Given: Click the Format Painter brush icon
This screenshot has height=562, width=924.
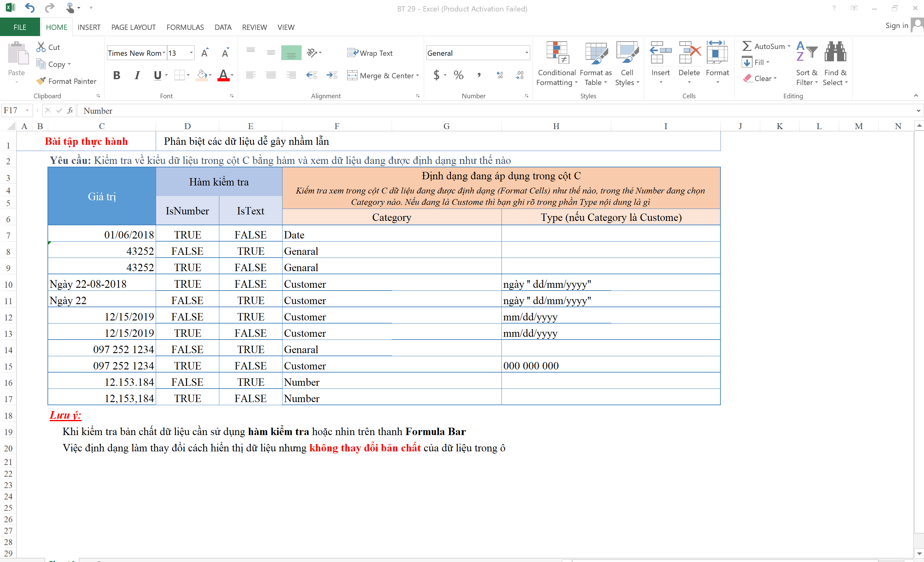Looking at the screenshot, I should [x=41, y=81].
